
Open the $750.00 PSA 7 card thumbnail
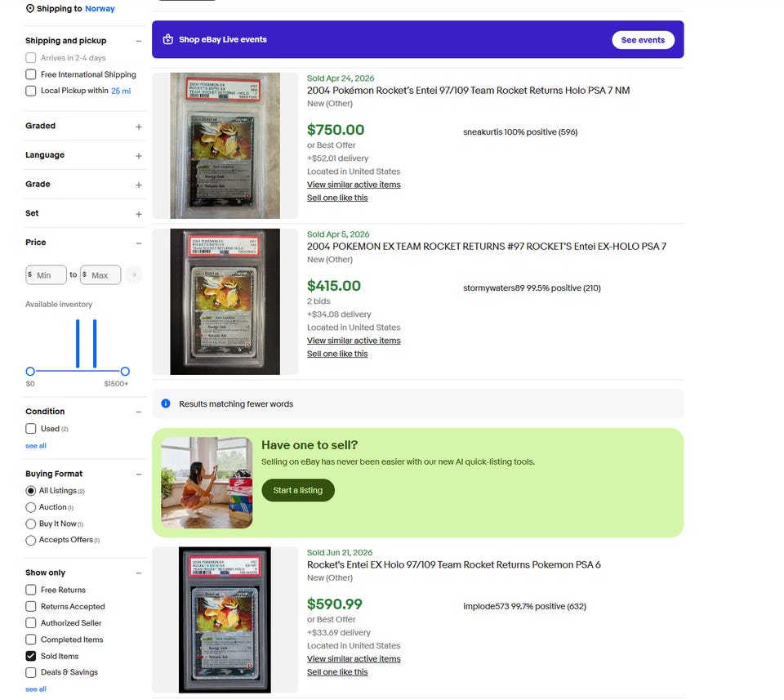[225, 145]
